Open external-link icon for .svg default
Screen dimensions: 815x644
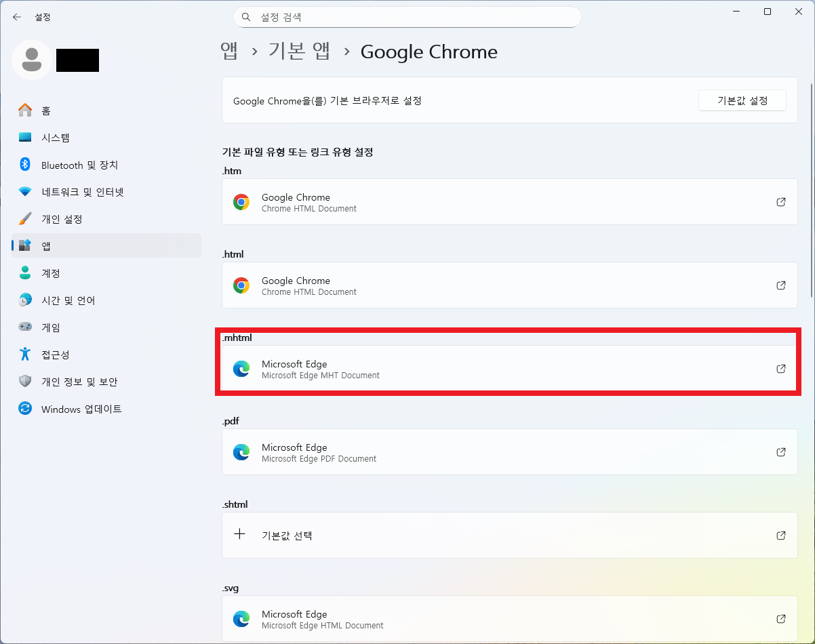[x=781, y=619]
